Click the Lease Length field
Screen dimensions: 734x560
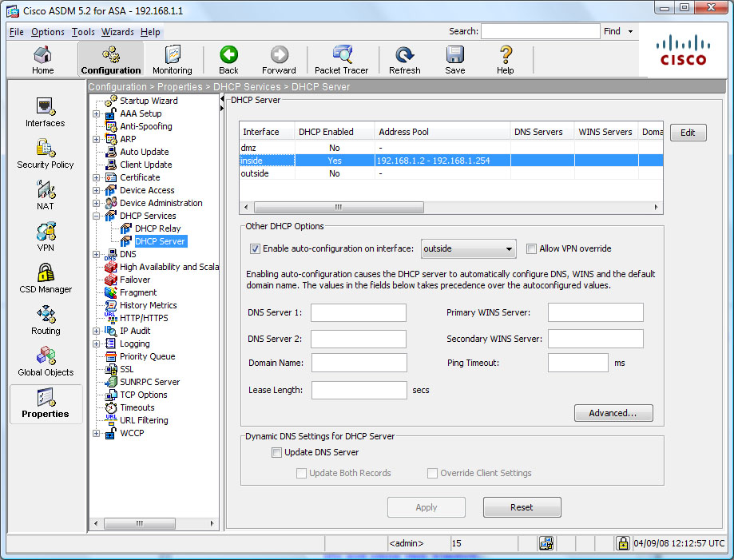point(359,390)
